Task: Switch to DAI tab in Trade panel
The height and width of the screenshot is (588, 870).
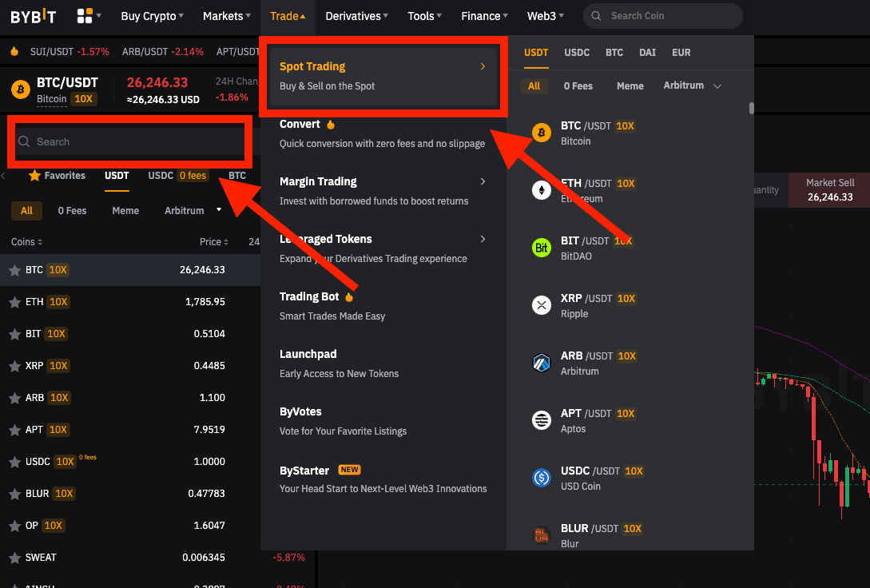Action: coord(647,53)
